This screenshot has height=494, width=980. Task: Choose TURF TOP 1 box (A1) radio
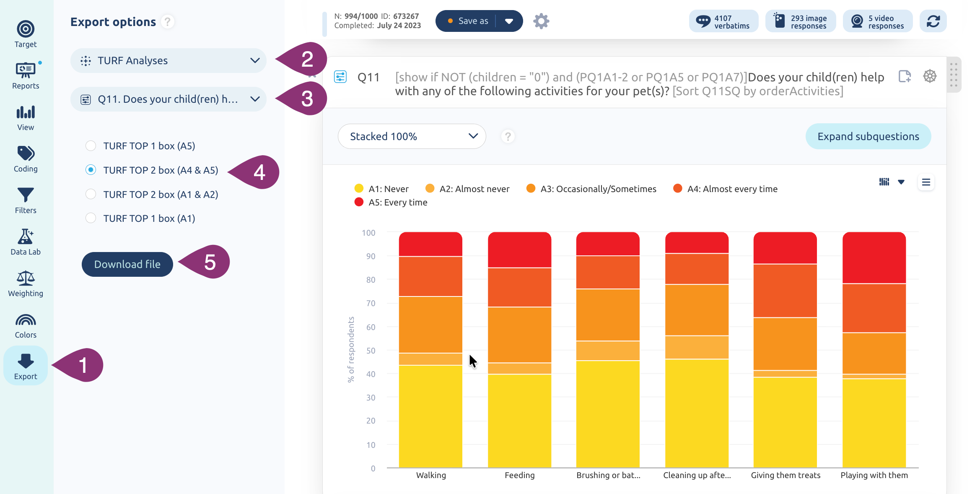pyautogui.click(x=91, y=218)
